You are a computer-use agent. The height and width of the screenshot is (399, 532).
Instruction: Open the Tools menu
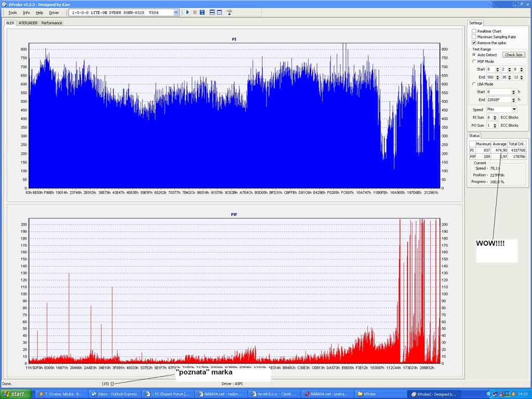tap(12, 12)
